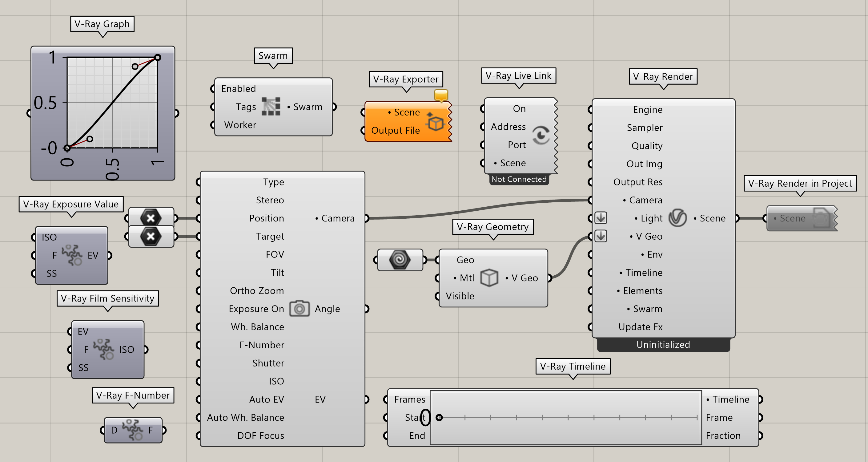Viewport: 868px width, 462px height.
Task: Click the Enabled input on Swarm component
Action: coord(239,89)
